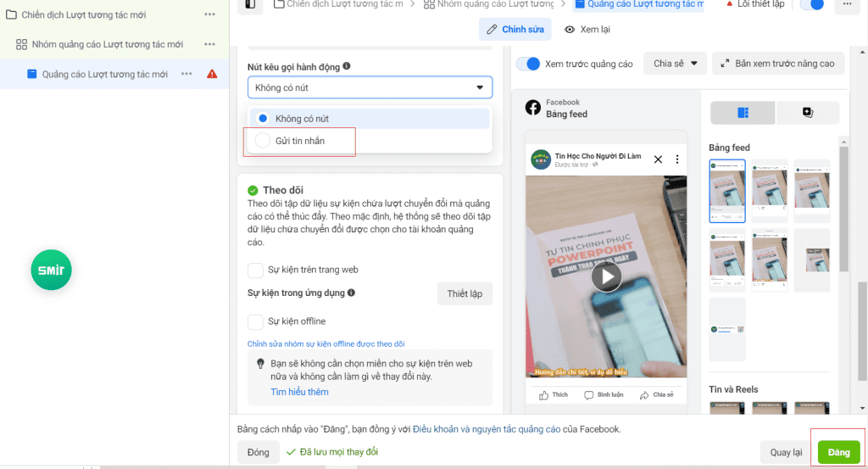Click the Smir green floating badge
868x469 pixels.
(x=51, y=270)
